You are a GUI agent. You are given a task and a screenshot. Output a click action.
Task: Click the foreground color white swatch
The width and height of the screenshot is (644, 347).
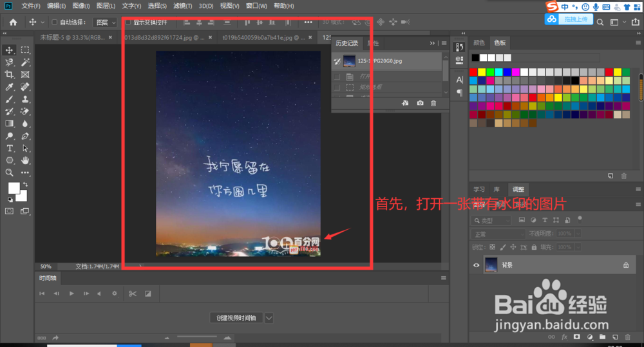point(14,188)
